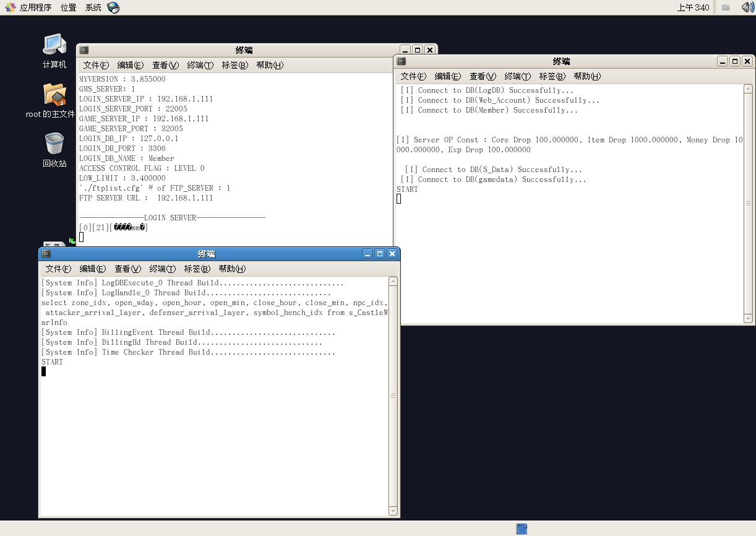Image resolution: width=756 pixels, height=536 pixels.
Task: Open Help menu in right terminal window
Action: 586,76
